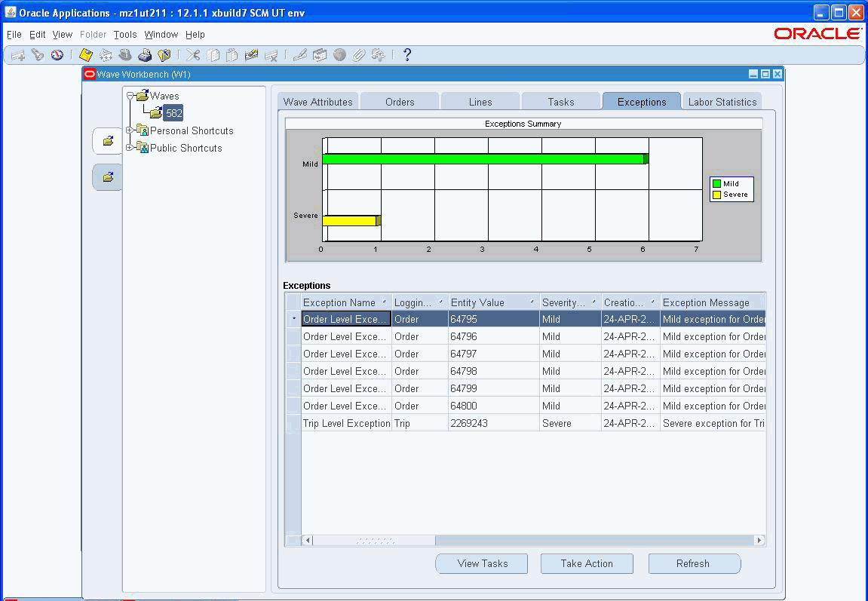Save using the yellow diskette icon
Viewport: 868px width, 601px height.
click(x=86, y=55)
